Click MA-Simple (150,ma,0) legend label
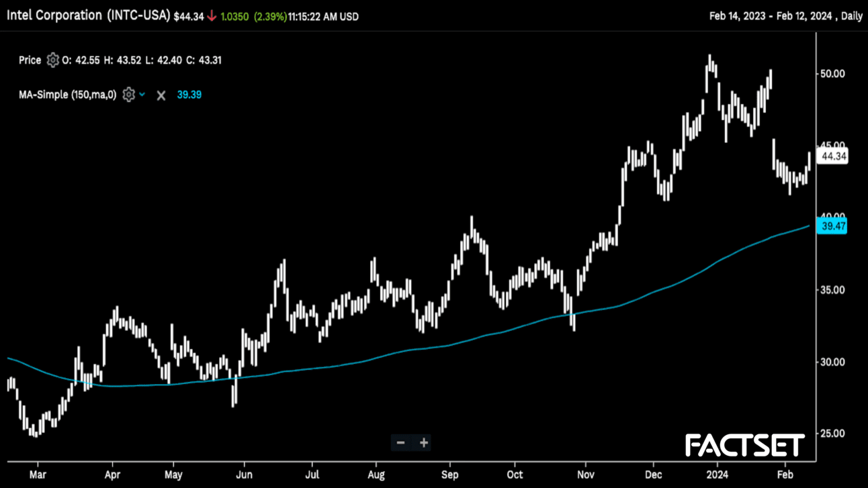 pos(68,95)
